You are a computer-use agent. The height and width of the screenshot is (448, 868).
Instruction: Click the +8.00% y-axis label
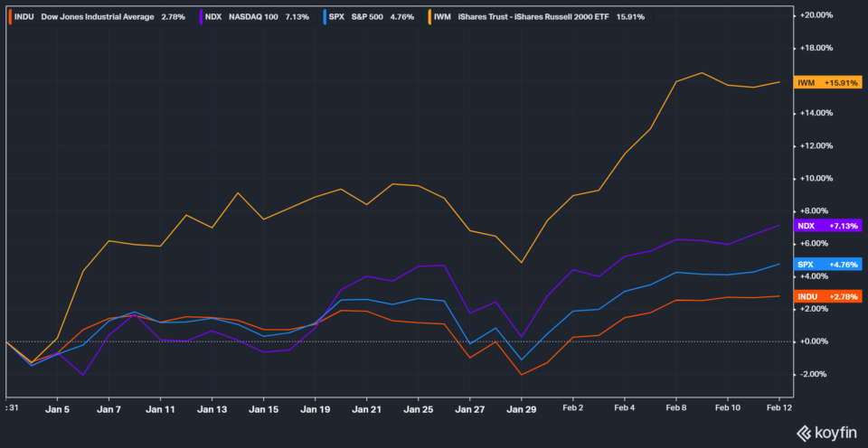coord(816,211)
